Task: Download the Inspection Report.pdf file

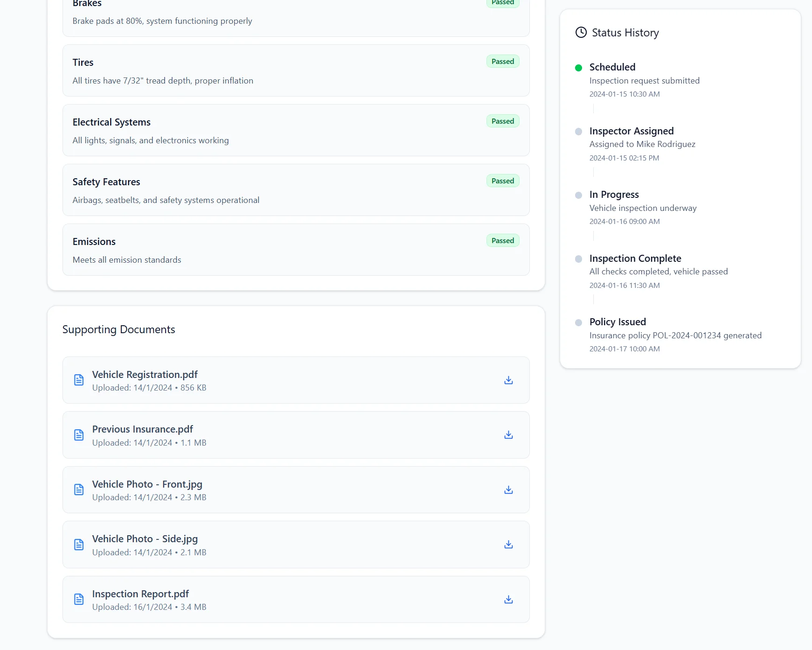Action: (508, 600)
